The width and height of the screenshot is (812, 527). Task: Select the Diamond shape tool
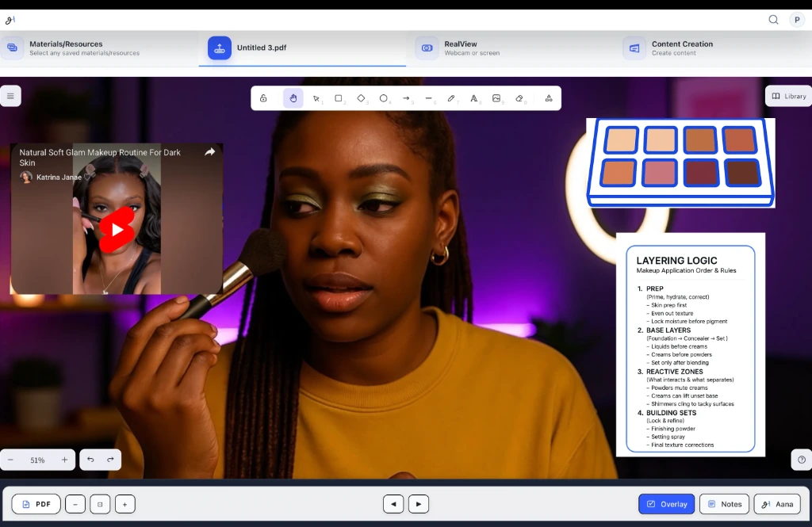pyautogui.click(x=361, y=98)
